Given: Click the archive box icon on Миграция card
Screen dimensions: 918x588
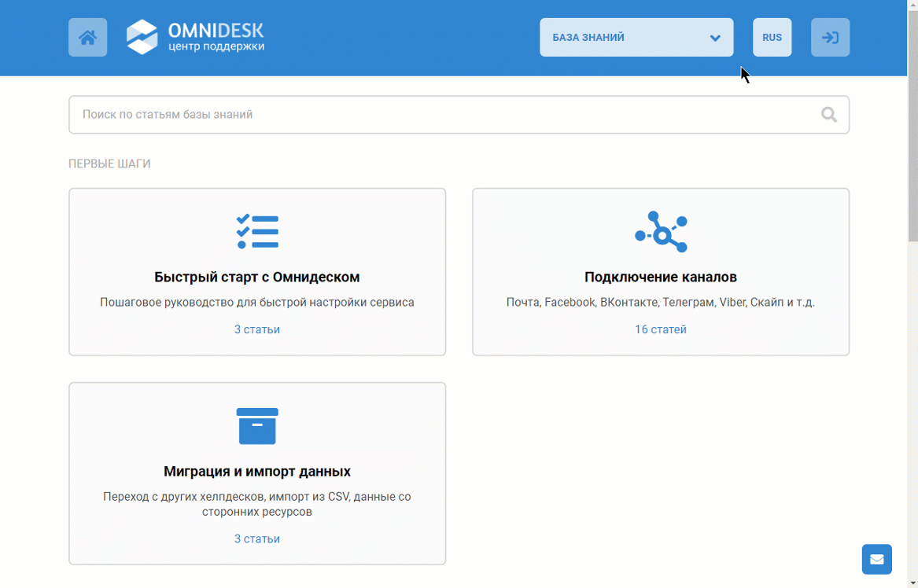Looking at the screenshot, I should [257, 426].
